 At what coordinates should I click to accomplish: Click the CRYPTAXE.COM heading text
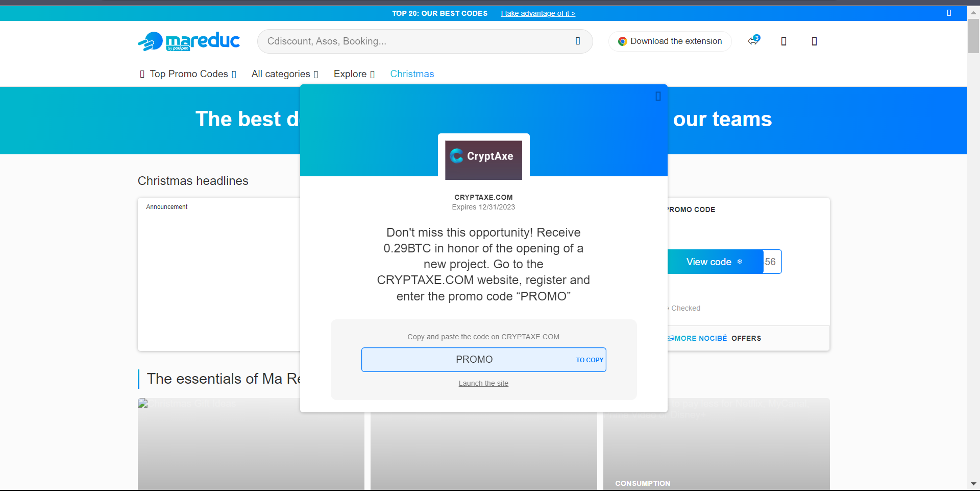click(x=483, y=197)
